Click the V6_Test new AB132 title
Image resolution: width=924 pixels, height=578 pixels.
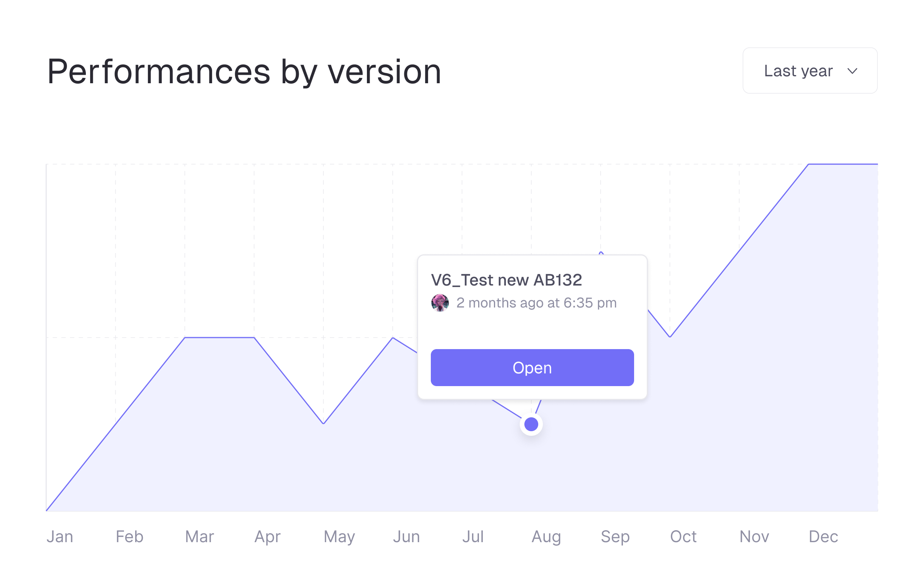click(x=506, y=280)
